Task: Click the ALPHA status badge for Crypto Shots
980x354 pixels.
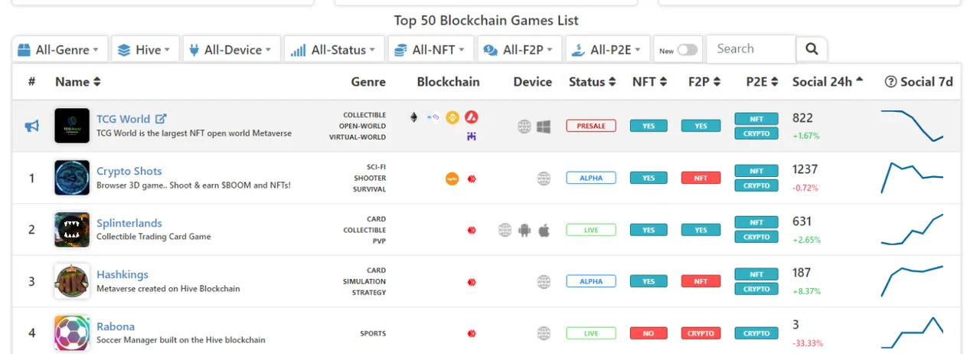Action: tap(591, 178)
